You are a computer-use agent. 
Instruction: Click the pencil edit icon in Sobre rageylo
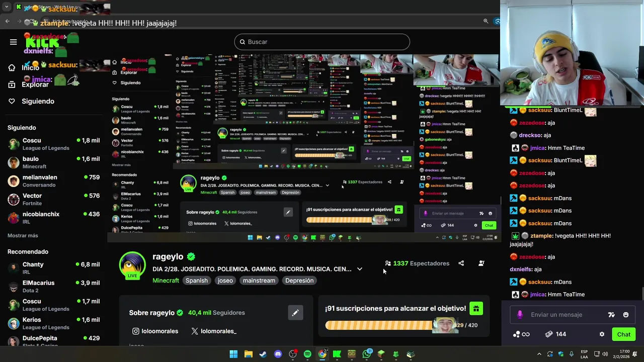point(295,313)
